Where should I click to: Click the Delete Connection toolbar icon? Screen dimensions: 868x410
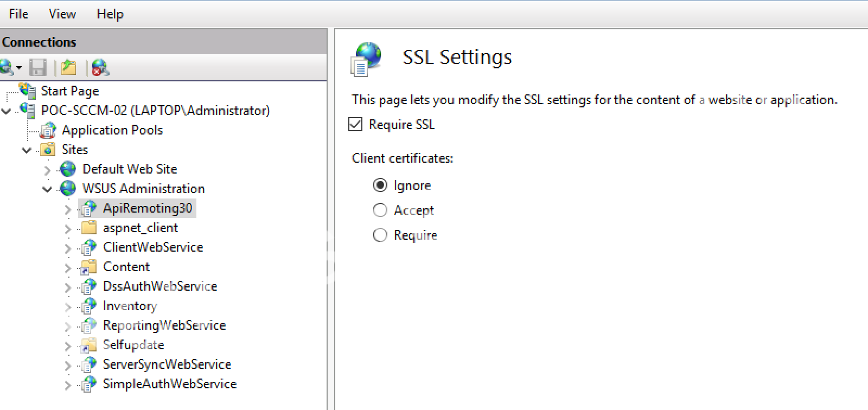click(100, 68)
